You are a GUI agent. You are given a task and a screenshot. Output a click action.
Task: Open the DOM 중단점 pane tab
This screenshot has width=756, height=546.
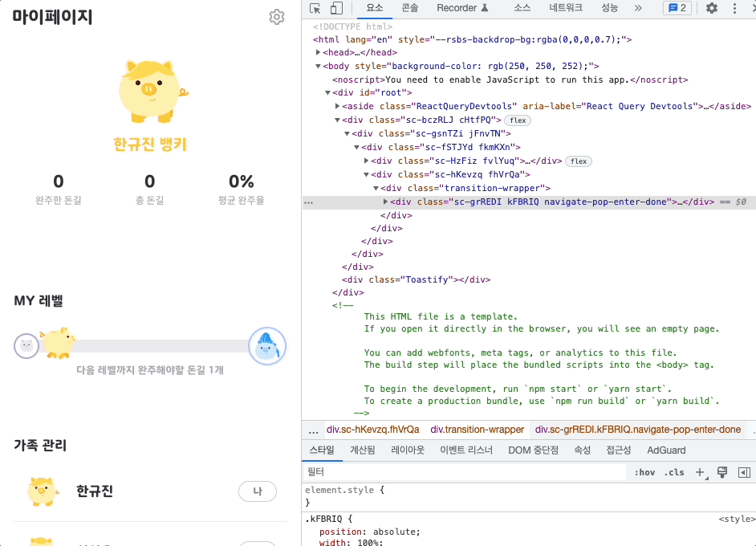(533, 450)
